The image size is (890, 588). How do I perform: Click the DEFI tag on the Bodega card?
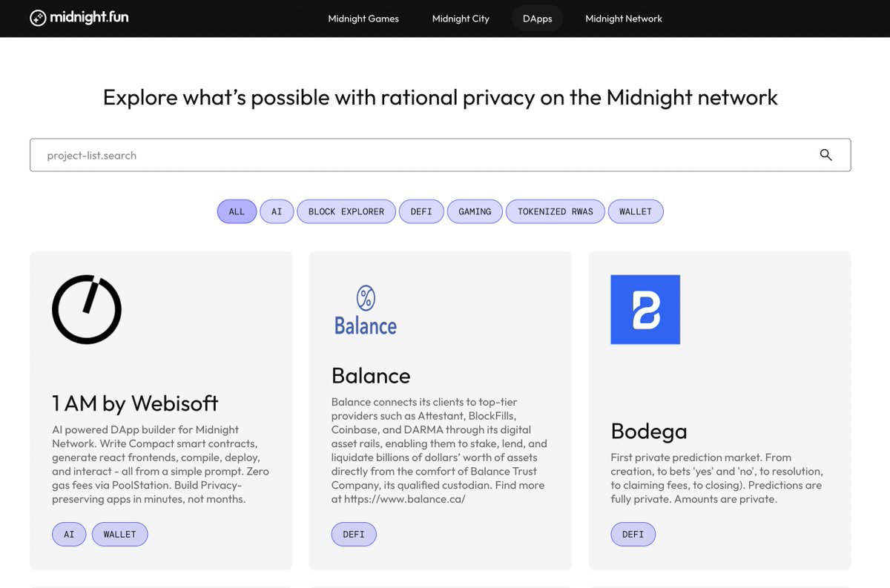tap(633, 534)
